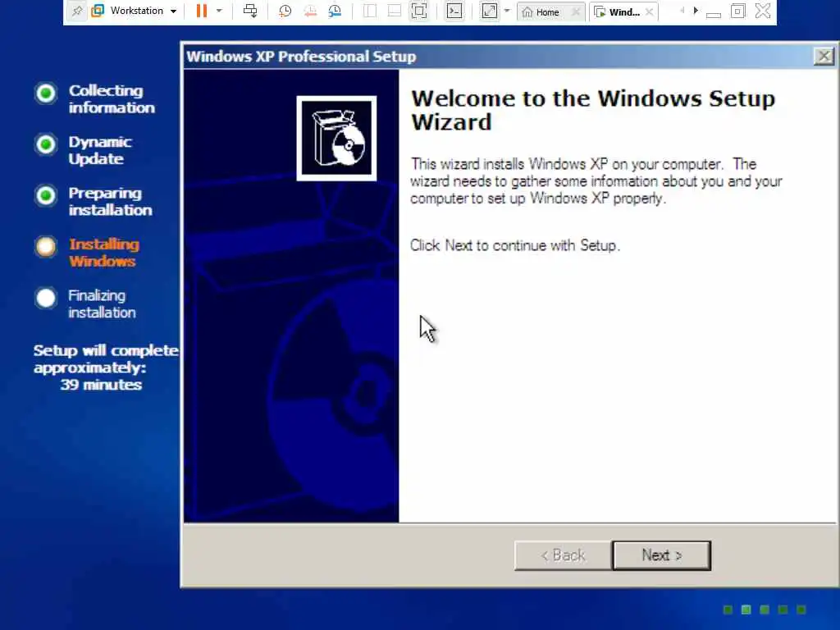Viewport: 840px width, 630px height.
Task: Open the snapshot manager
Action: (x=335, y=11)
